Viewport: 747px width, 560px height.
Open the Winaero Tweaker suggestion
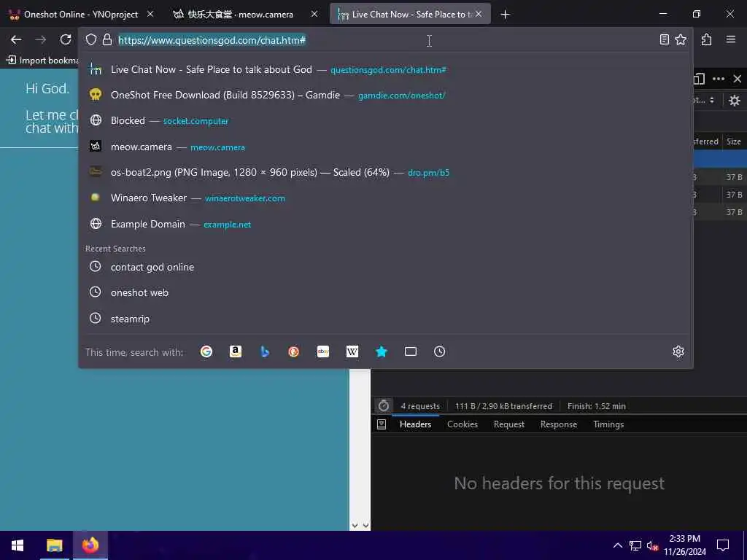point(385,198)
